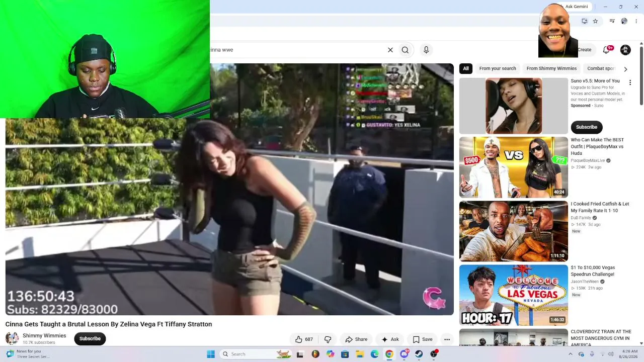Screen dimensions: 644x362
Task: Share this video
Action: click(356, 339)
